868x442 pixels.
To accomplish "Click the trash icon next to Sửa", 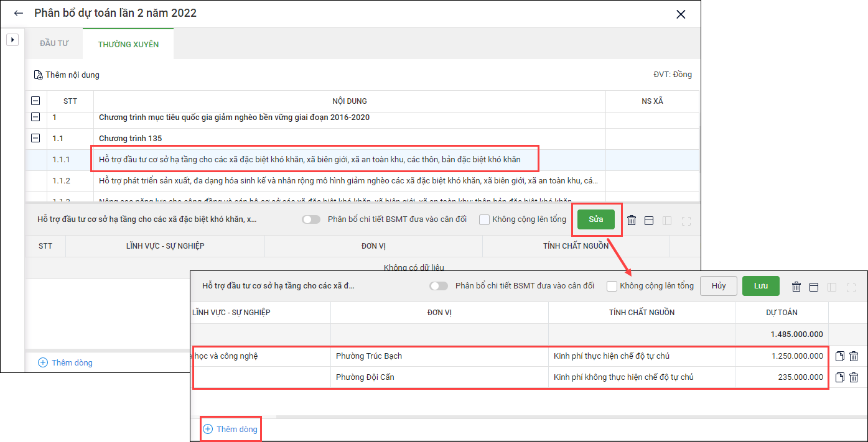I will 632,220.
